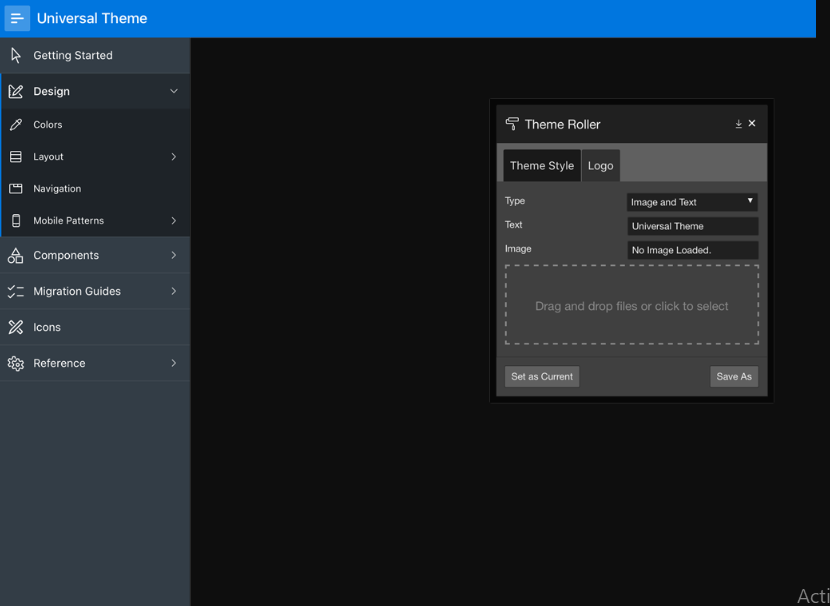The width and height of the screenshot is (830, 606).
Task: Click the Colors pencil icon
Action: 15,125
